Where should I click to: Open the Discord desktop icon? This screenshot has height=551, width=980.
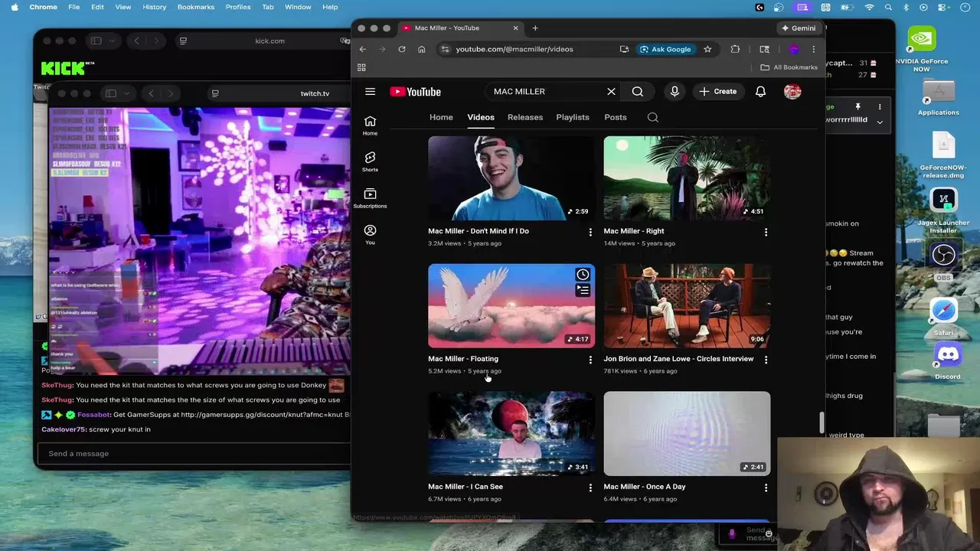pyautogui.click(x=948, y=359)
